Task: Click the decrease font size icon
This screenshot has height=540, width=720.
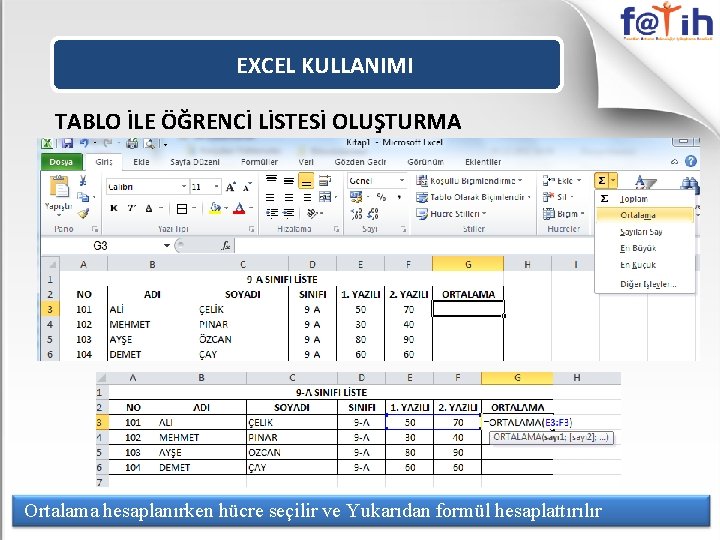Action: click(247, 187)
